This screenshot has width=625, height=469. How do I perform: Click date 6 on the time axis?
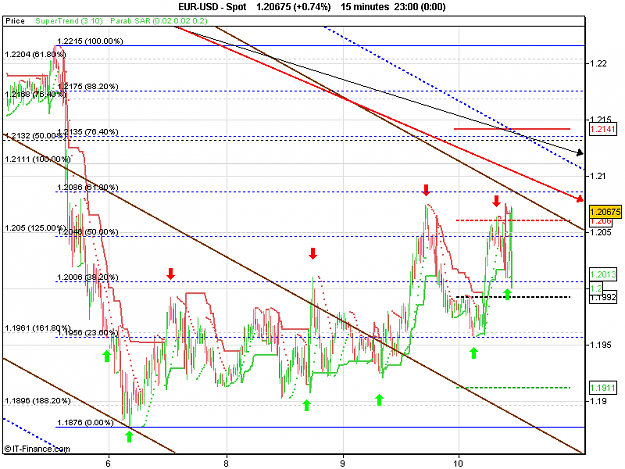[x=108, y=463]
